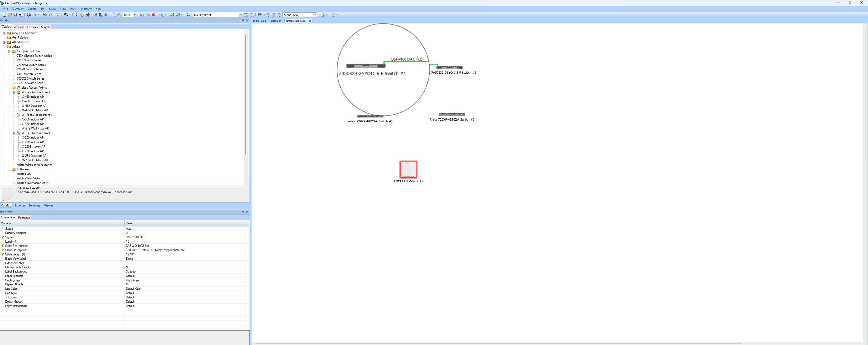Viewport: 868px width, 345px height.
Task: Switch to the Start Page tab
Action: 259,21
